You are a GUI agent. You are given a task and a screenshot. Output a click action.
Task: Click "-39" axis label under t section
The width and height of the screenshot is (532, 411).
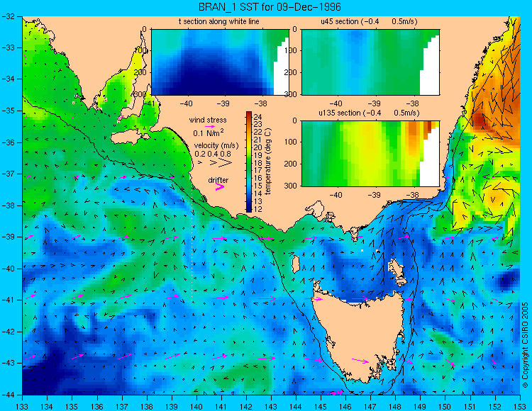[223, 103]
